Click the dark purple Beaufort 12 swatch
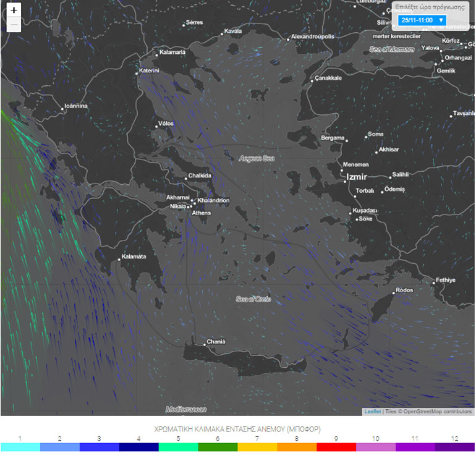Image resolution: width=476 pixels, height=458 pixels. point(455,447)
